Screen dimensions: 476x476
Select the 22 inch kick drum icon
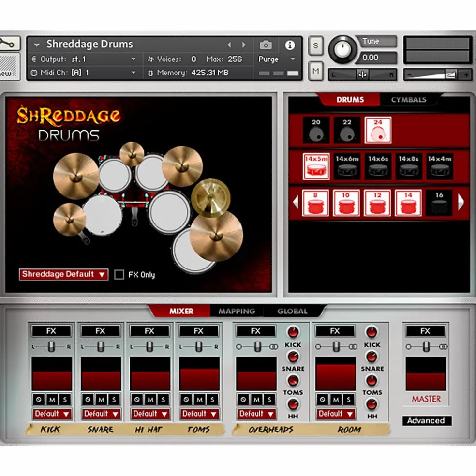347,130
